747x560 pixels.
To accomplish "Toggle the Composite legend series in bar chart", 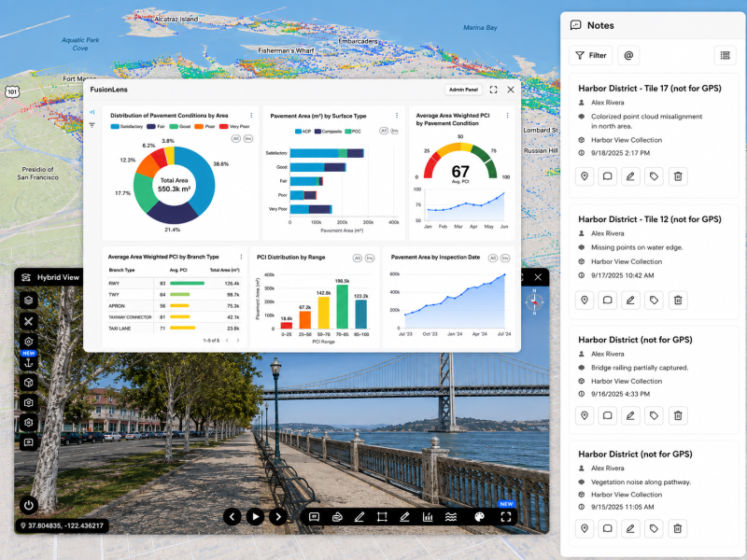I will (329, 132).
